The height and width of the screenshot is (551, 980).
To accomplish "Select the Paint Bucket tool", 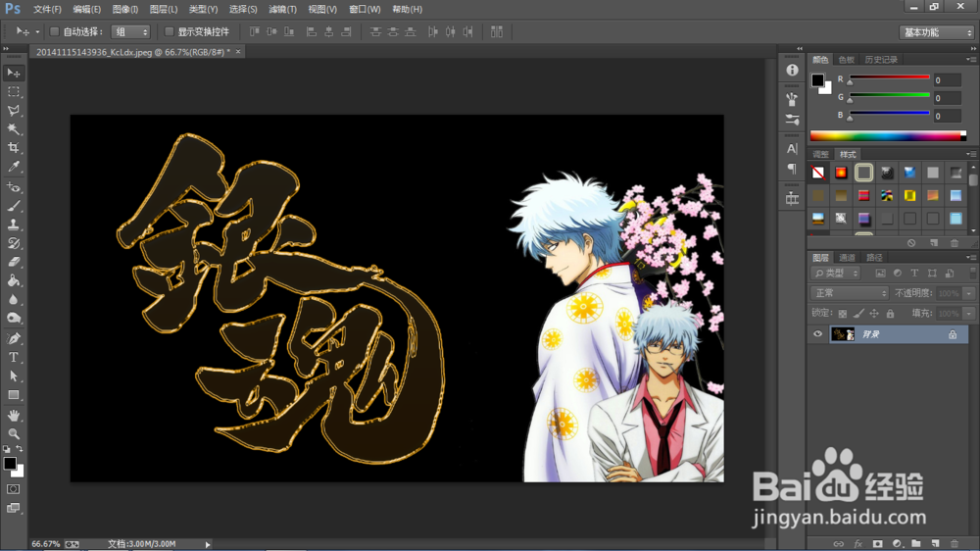I will 13,280.
